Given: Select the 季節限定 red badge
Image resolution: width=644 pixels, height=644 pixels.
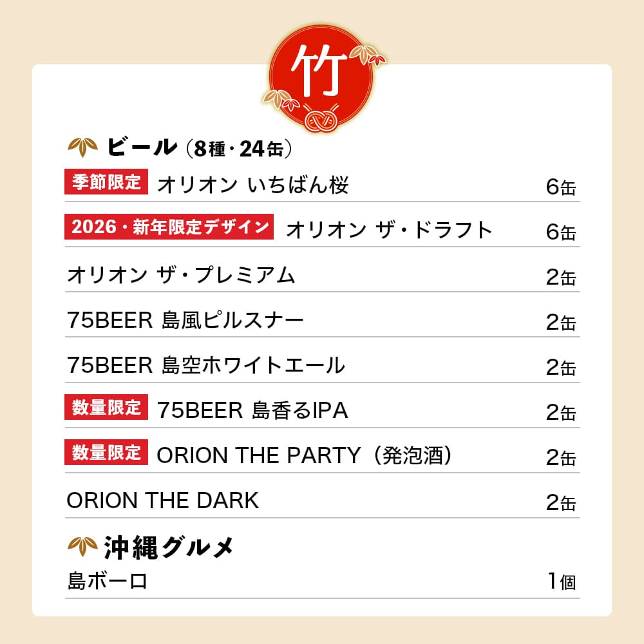Looking at the screenshot, I should (106, 182).
